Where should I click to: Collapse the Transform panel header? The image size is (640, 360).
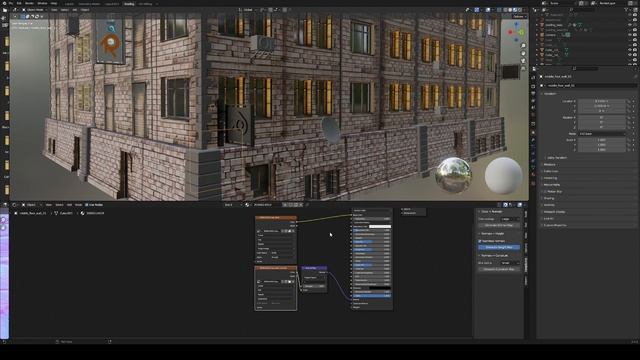550,93
